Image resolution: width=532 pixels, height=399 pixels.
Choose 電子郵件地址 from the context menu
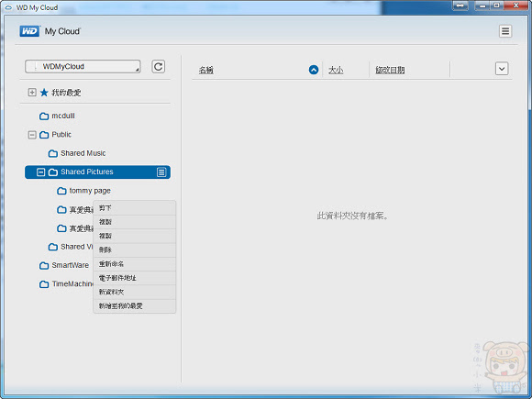coord(134,278)
